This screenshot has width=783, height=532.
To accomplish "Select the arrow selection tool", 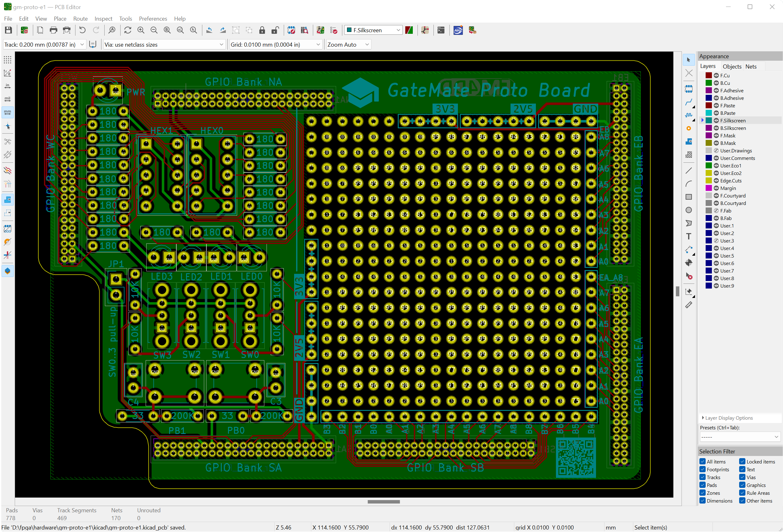I will coord(689,60).
